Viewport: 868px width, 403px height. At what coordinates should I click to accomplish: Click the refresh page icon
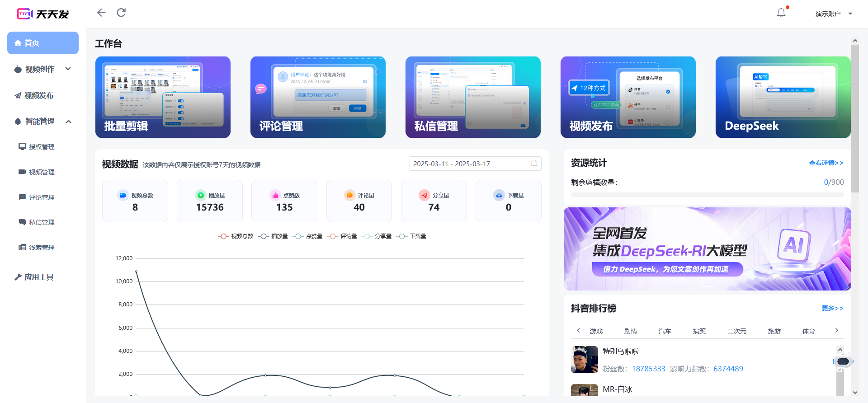pyautogui.click(x=121, y=13)
